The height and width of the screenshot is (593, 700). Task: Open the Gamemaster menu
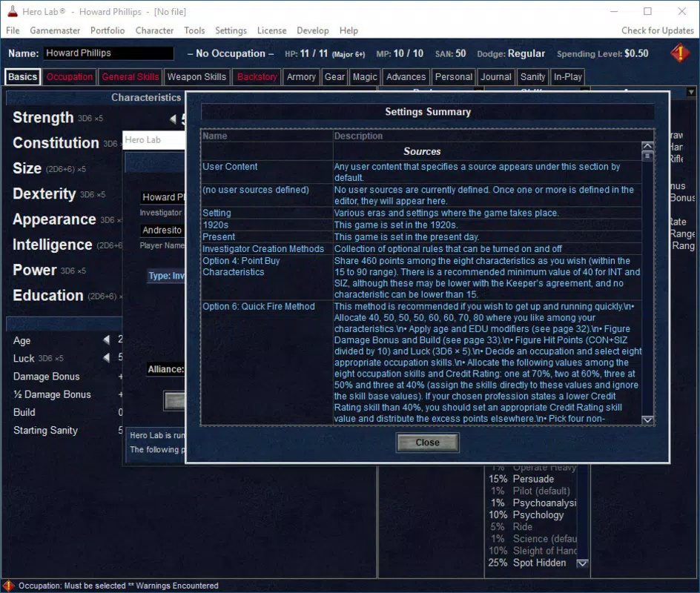pos(55,30)
